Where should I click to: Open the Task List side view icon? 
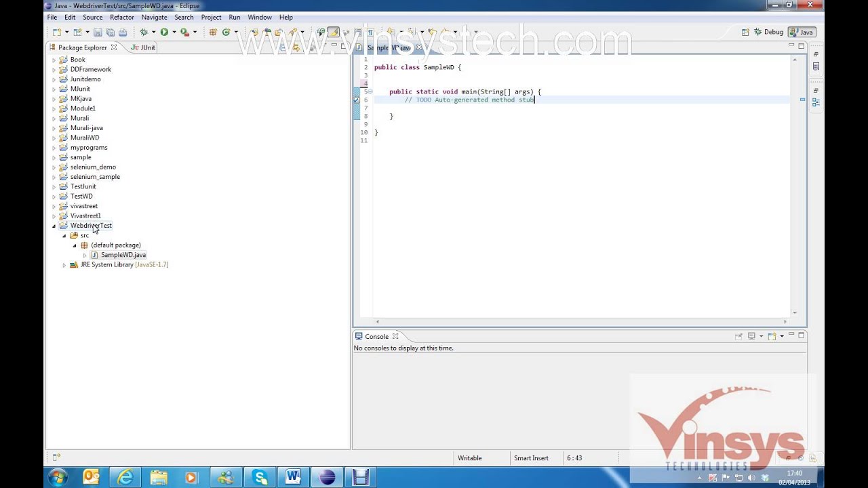pos(816,66)
